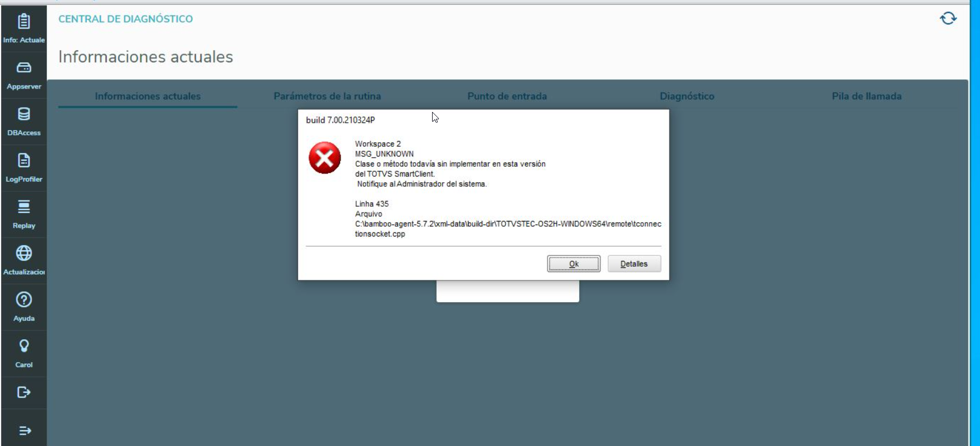Viewport: 980px width, 446px height.
Task: Open the Appserver section icon
Action: [x=23, y=68]
